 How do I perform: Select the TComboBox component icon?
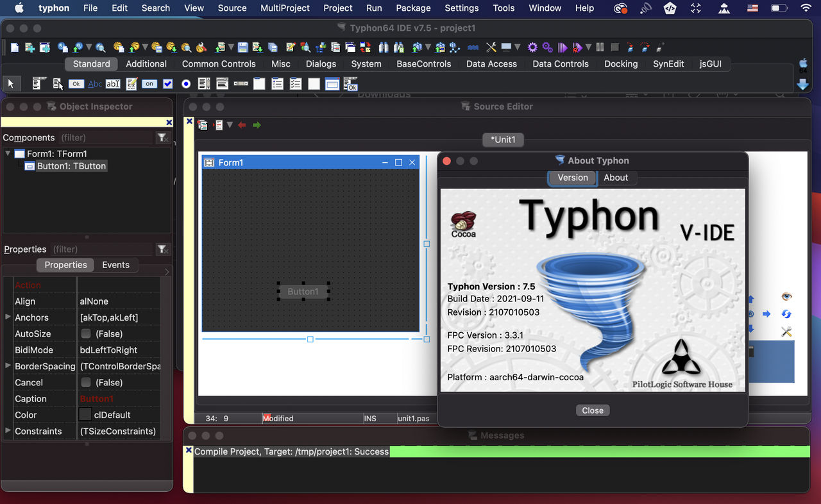[x=222, y=83]
